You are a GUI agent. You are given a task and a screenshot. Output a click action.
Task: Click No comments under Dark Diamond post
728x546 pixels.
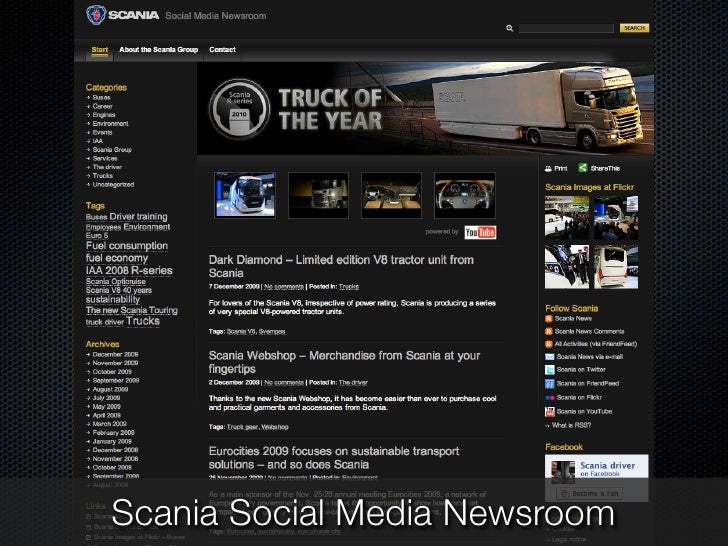pyautogui.click(x=284, y=287)
